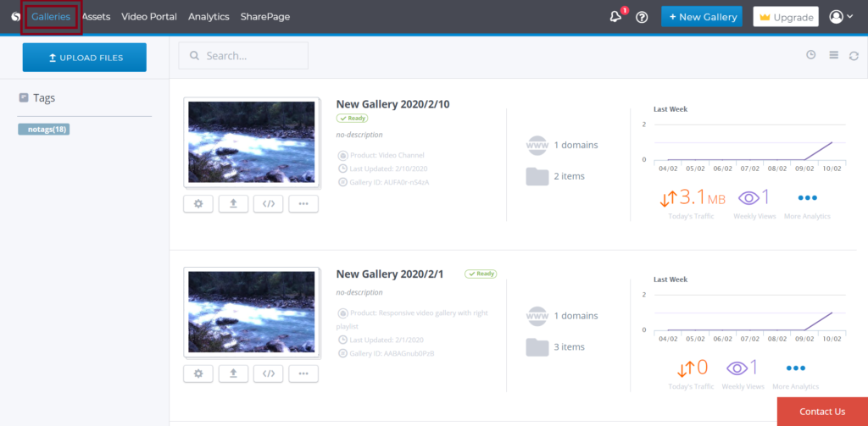868x426 pixels.
Task: Click the refresh icon at top right
Action: coord(854,56)
